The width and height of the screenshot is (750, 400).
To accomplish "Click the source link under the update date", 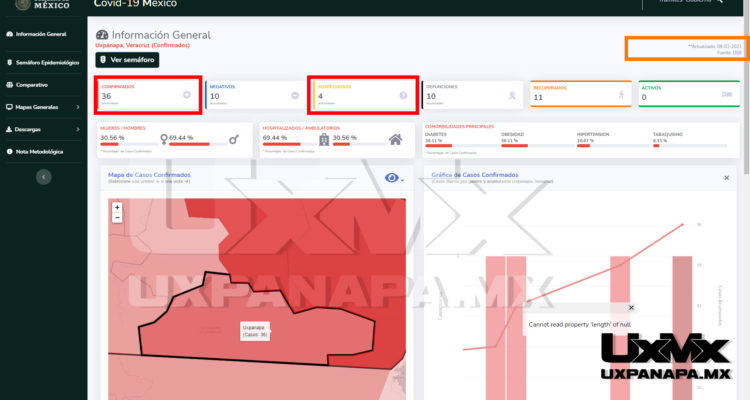I will 737,53.
